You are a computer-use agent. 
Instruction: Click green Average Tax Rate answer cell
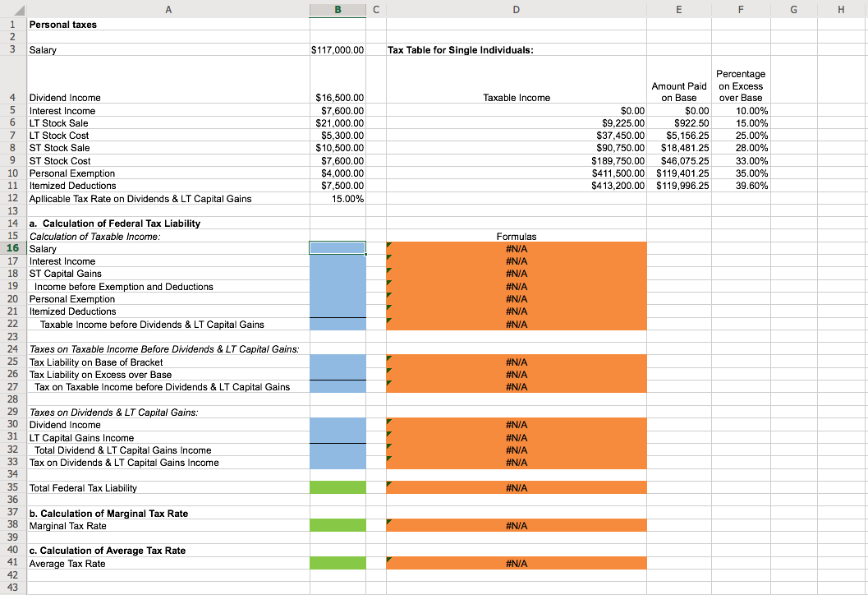coord(338,563)
